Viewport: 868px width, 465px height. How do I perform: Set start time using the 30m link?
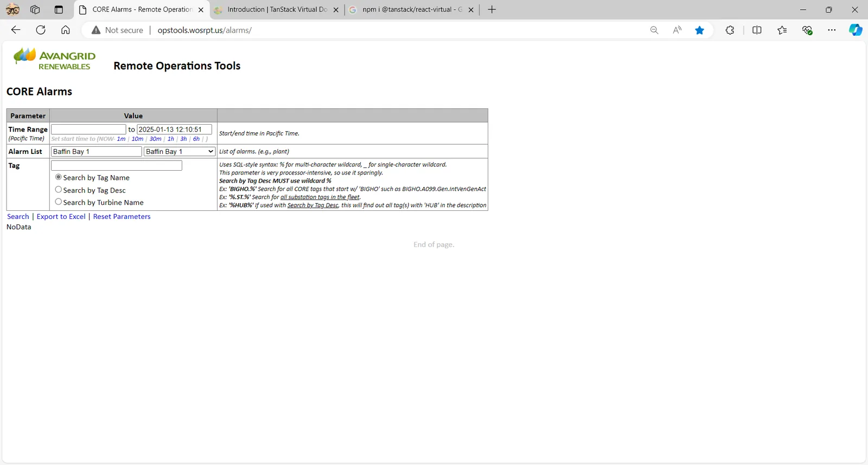coord(156,139)
